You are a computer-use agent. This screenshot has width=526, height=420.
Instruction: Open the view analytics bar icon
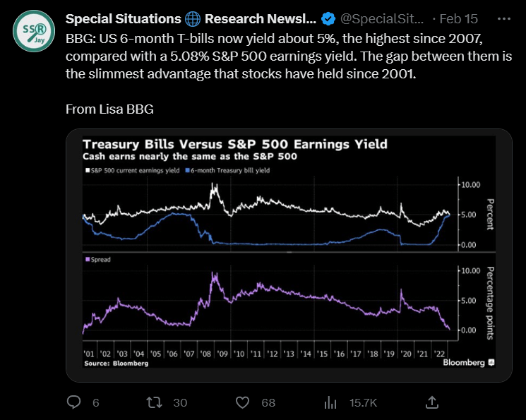coord(330,402)
